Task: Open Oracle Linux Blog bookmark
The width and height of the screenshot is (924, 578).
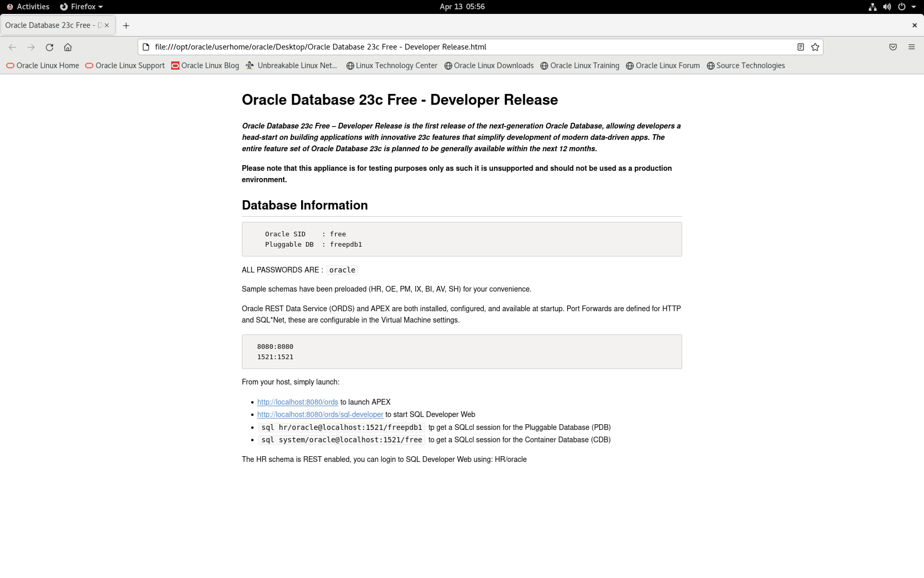Action: point(205,65)
